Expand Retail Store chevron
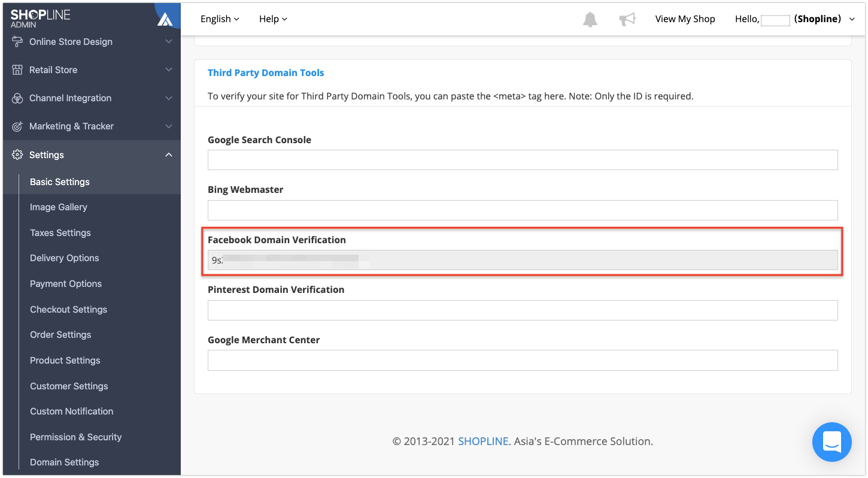Viewport: 868px width, 478px height. [x=169, y=69]
